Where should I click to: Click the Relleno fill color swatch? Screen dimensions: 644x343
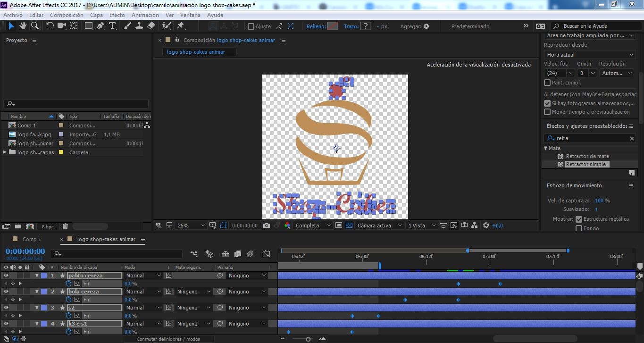click(x=333, y=26)
